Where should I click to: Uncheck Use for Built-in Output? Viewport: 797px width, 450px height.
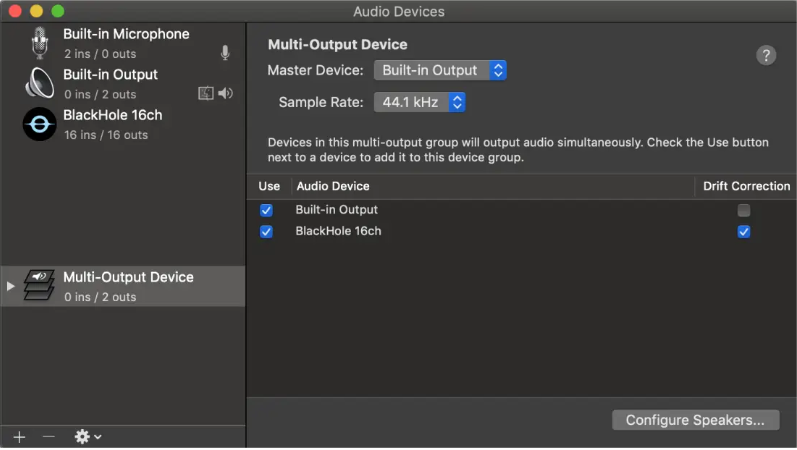(266, 210)
